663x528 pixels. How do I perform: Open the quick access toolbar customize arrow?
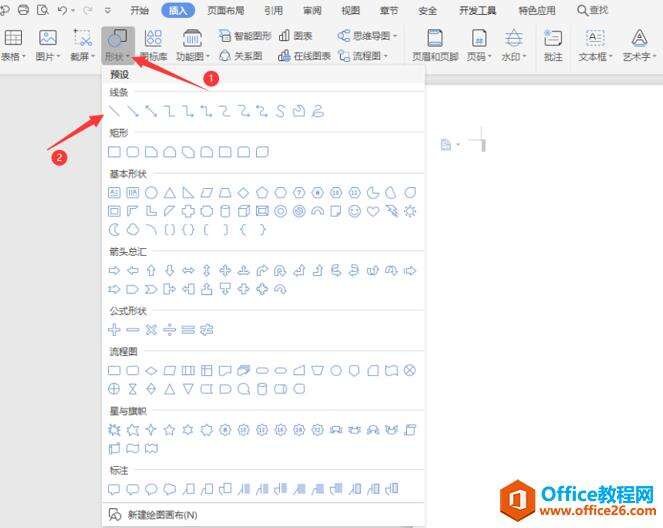[108, 10]
